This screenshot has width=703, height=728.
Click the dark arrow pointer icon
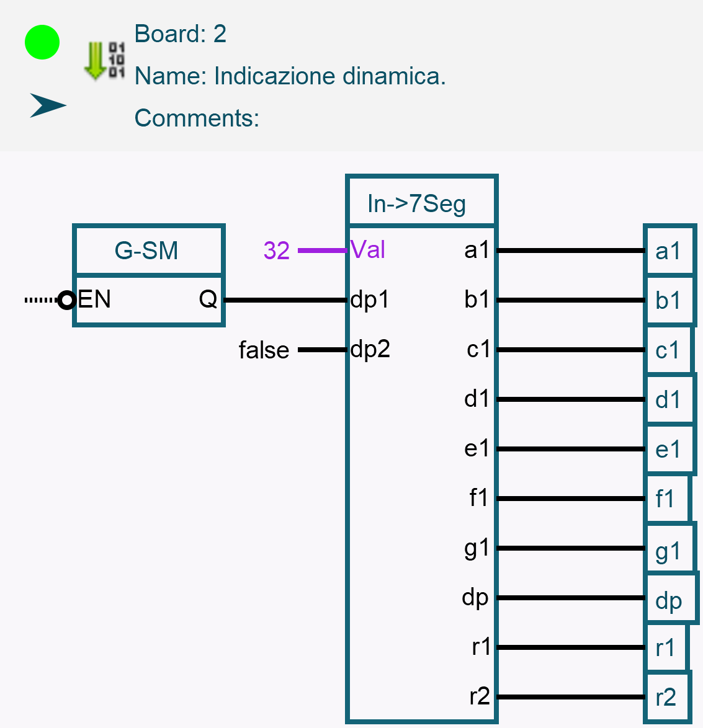(48, 105)
